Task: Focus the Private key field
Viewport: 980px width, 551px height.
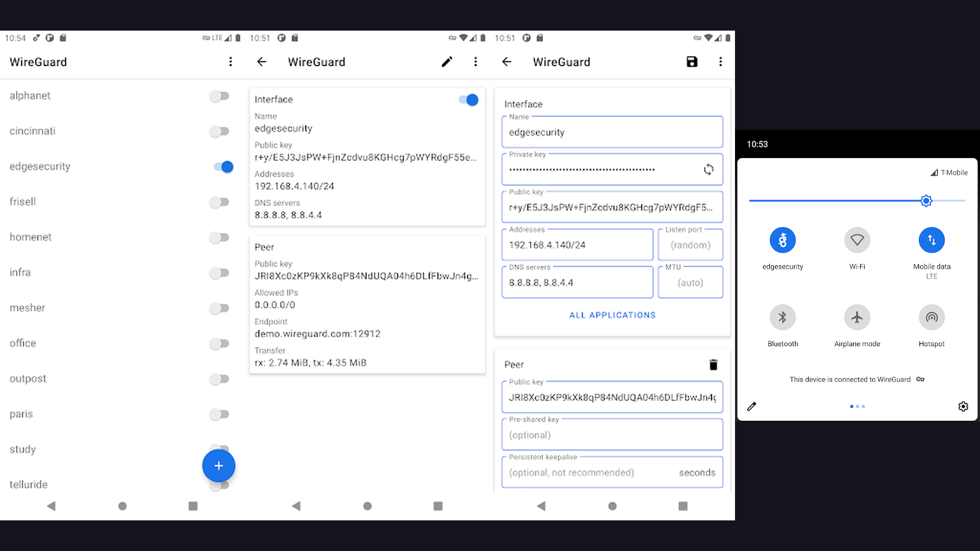Action: [612, 169]
